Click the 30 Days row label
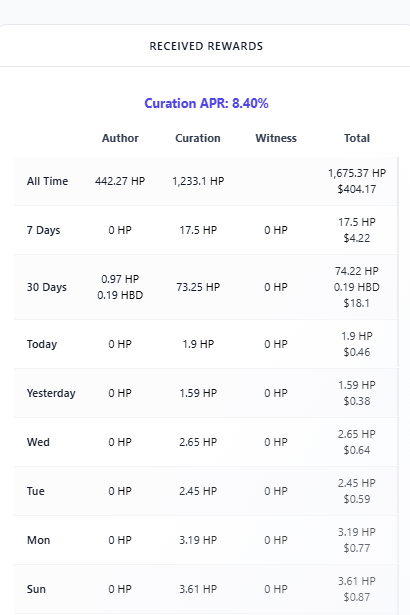The height and width of the screenshot is (615, 410). 47,287
